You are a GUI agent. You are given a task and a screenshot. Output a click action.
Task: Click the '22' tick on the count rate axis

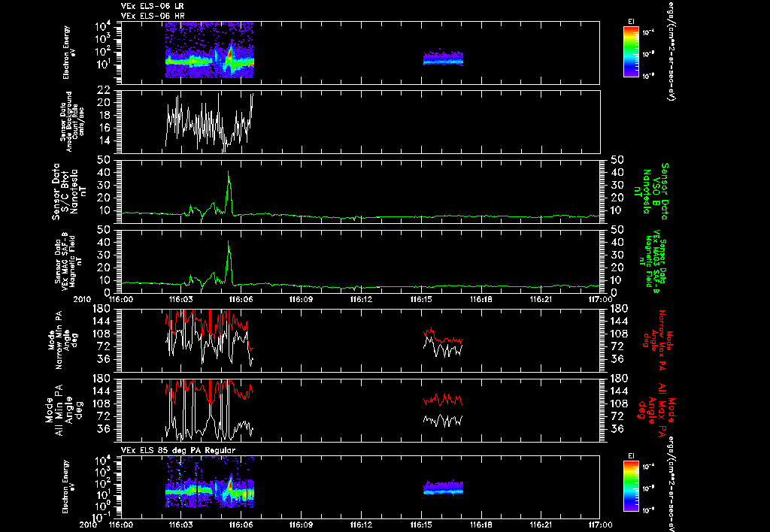[104, 90]
